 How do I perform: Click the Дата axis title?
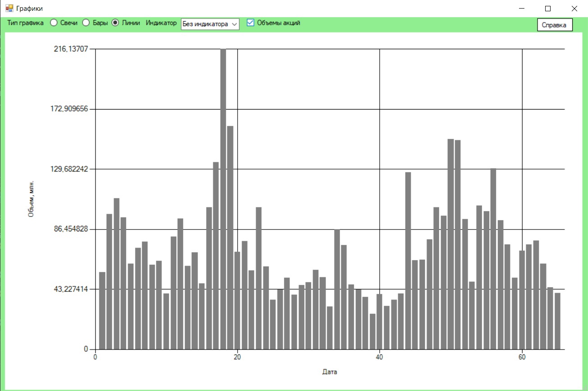pyautogui.click(x=330, y=372)
